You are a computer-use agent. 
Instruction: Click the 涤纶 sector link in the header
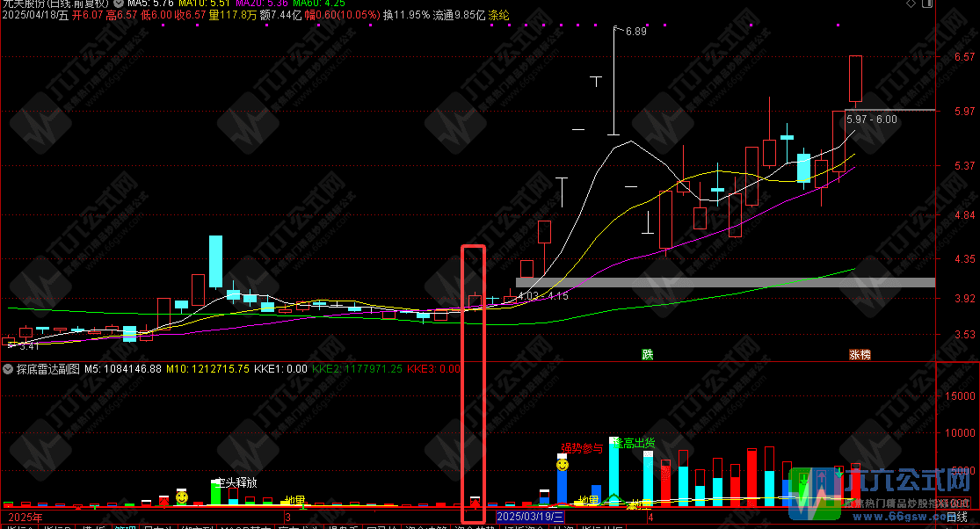[x=498, y=16]
